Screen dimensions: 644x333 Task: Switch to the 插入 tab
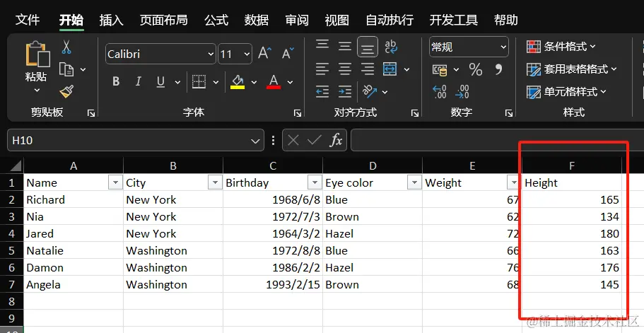pyautogui.click(x=111, y=20)
